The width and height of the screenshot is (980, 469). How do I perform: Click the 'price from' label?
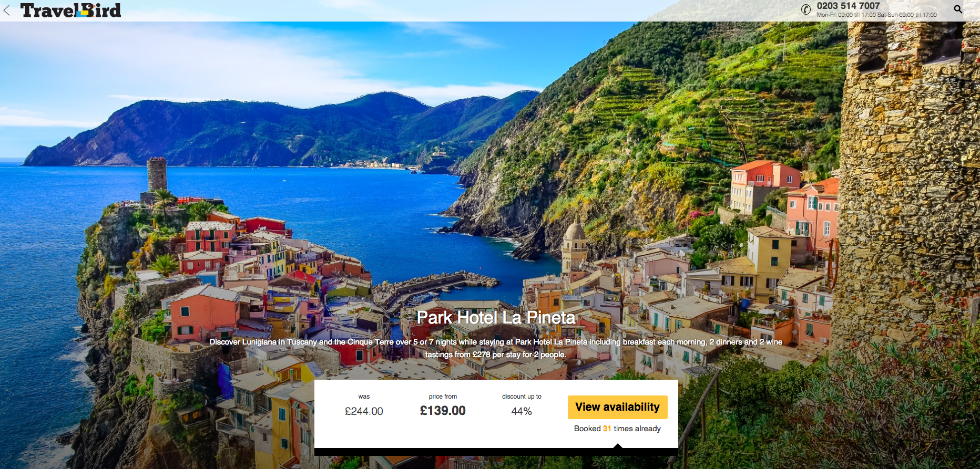click(x=443, y=397)
